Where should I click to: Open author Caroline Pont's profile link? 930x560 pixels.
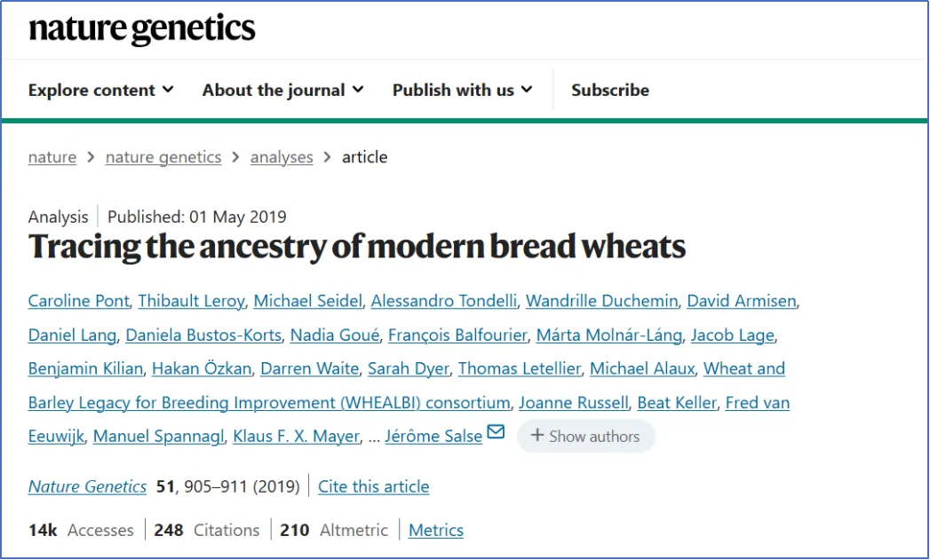[78, 301]
